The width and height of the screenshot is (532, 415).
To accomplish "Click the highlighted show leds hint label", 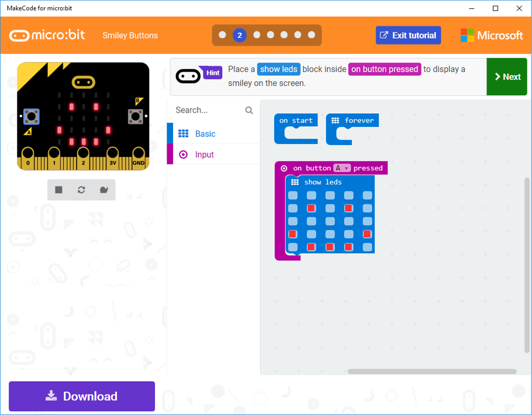I will 278,69.
